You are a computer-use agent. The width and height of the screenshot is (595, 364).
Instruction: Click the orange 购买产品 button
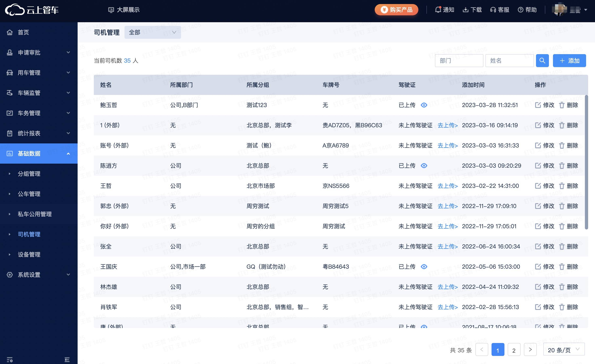click(x=396, y=10)
